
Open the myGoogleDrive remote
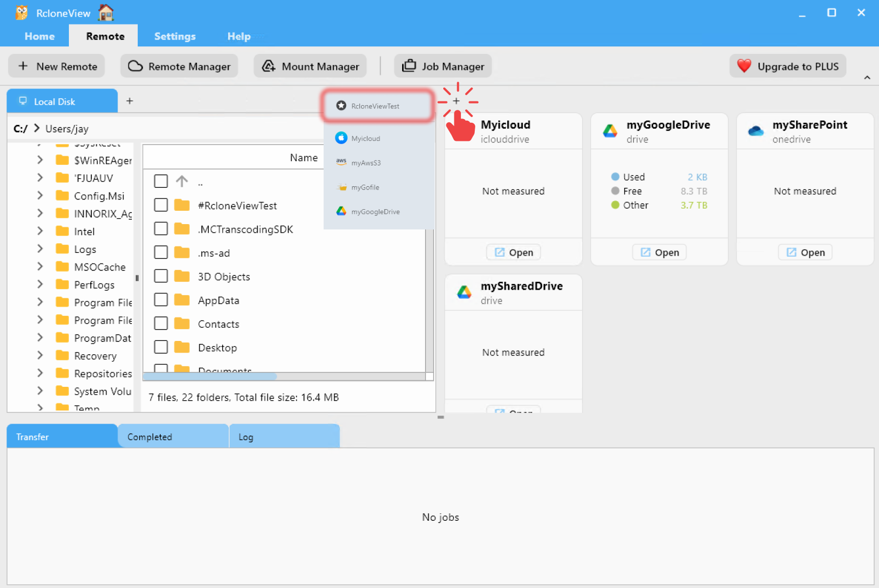[659, 252]
